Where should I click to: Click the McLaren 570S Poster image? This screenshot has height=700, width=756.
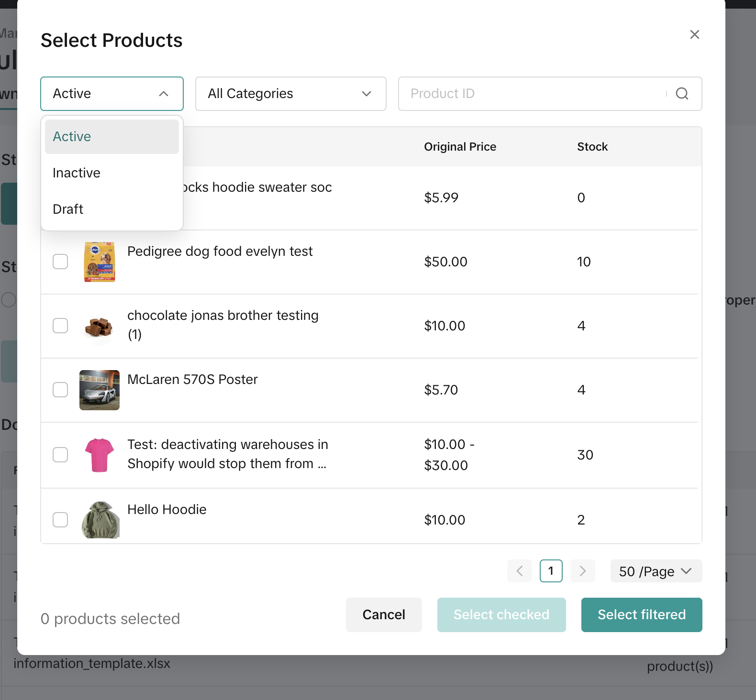coord(100,390)
